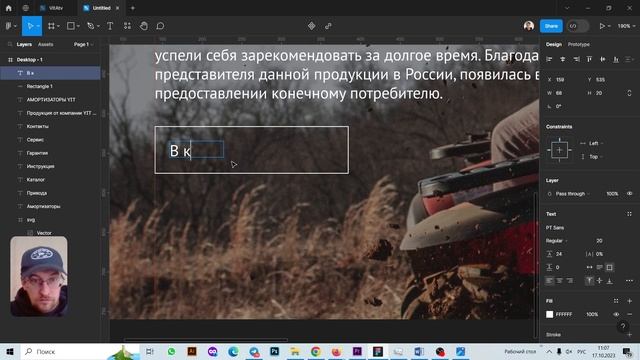This screenshot has height=360, width=640.
Task: Set text vertical align top
Action: [x=589, y=281]
